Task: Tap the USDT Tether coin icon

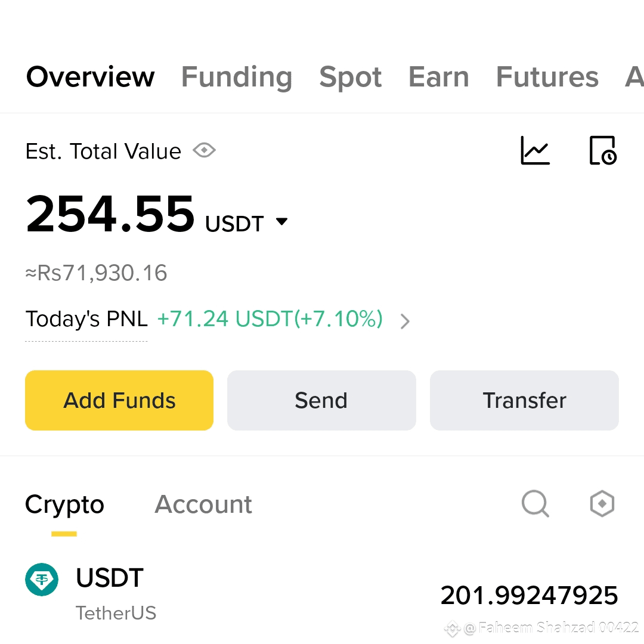Action: pyautogui.click(x=42, y=580)
